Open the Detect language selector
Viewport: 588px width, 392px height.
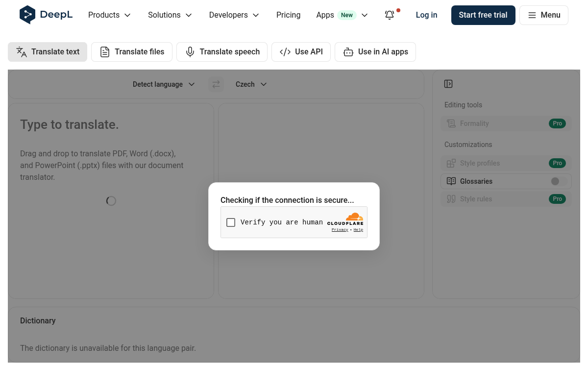click(x=164, y=84)
